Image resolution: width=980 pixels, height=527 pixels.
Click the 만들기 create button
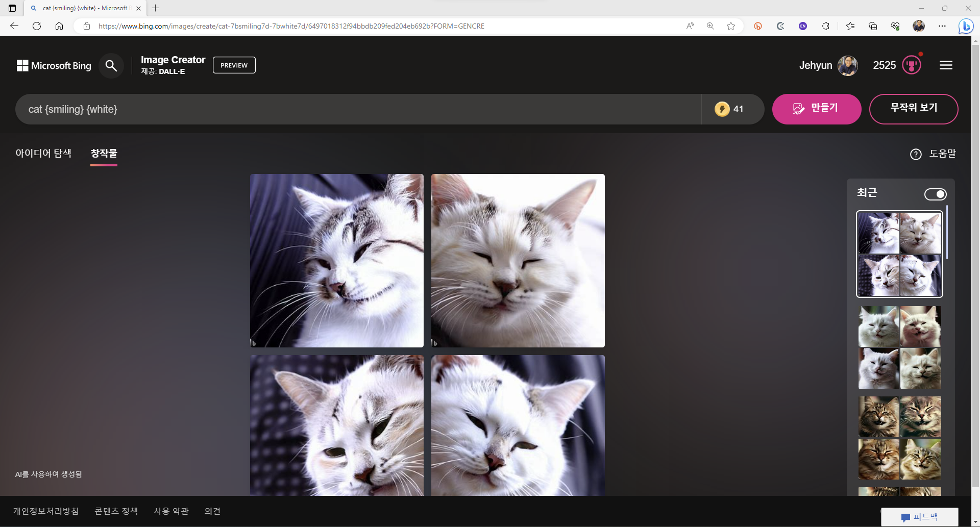click(x=817, y=109)
